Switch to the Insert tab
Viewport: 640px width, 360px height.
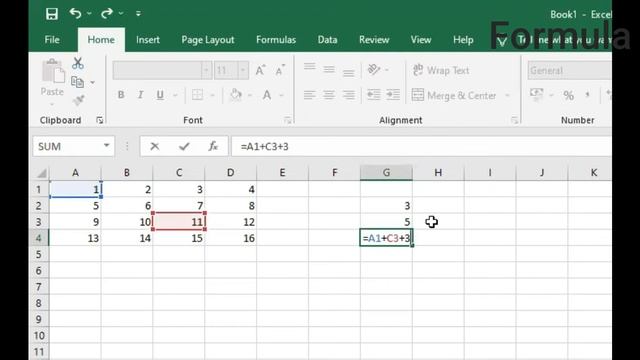[x=148, y=40]
